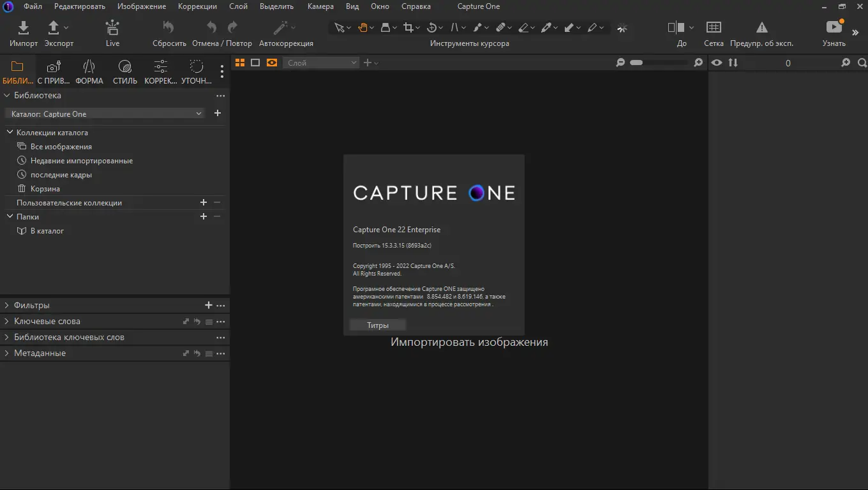Click the Автокоррекция magic wand icon
This screenshot has width=868, height=490.
click(280, 28)
